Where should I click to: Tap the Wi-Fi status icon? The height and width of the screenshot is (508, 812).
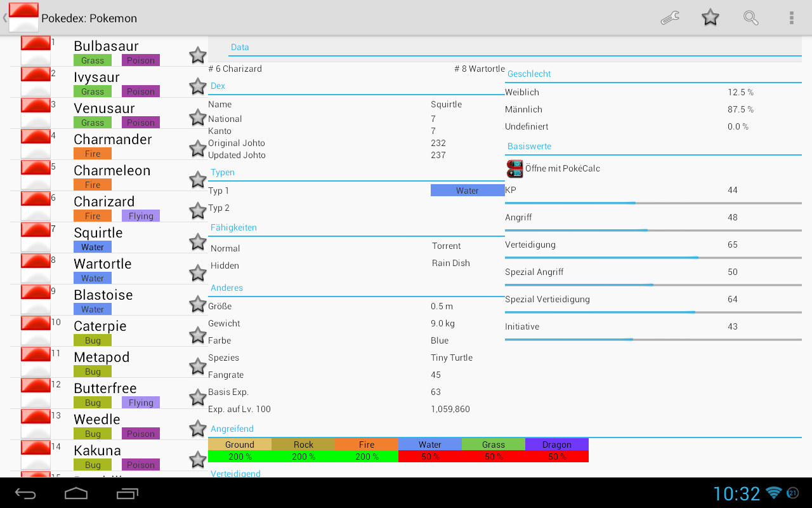pos(774,493)
